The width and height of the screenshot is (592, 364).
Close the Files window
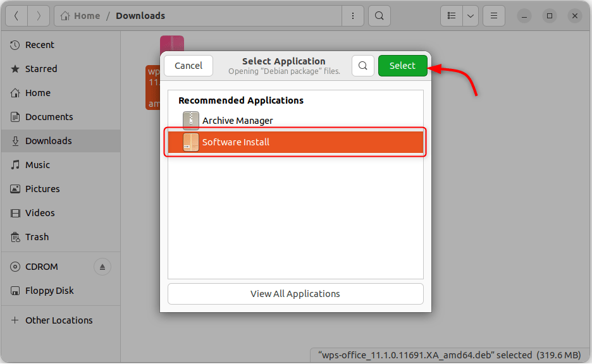point(575,16)
